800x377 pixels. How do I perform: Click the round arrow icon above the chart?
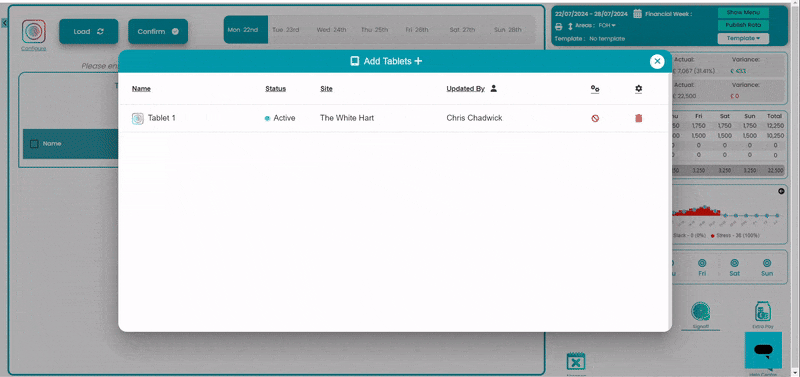click(781, 191)
